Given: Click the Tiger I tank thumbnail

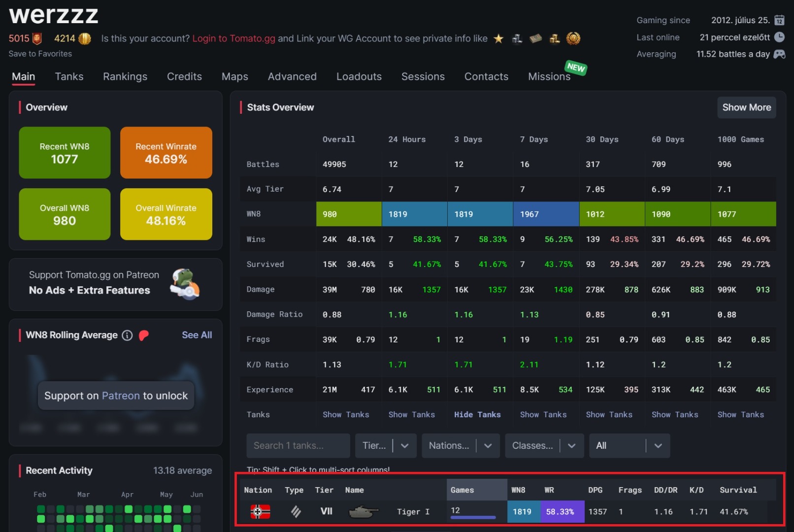Looking at the screenshot, I should pyautogui.click(x=364, y=512).
